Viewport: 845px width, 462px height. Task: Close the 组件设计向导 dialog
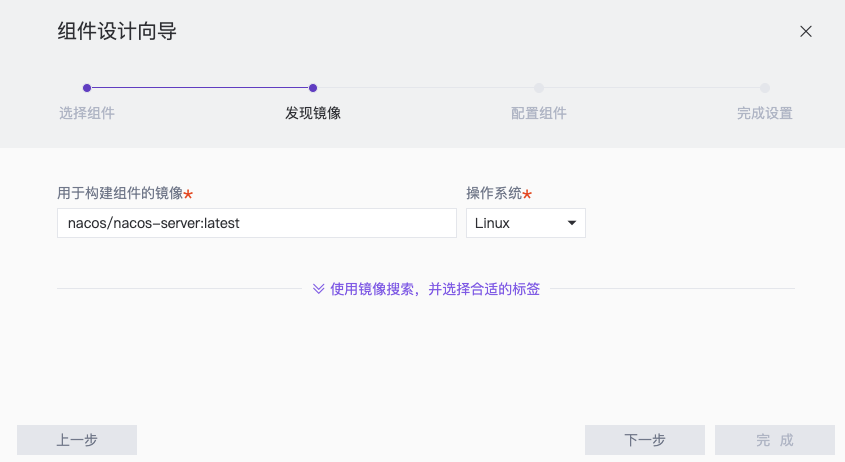click(x=806, y=32)
